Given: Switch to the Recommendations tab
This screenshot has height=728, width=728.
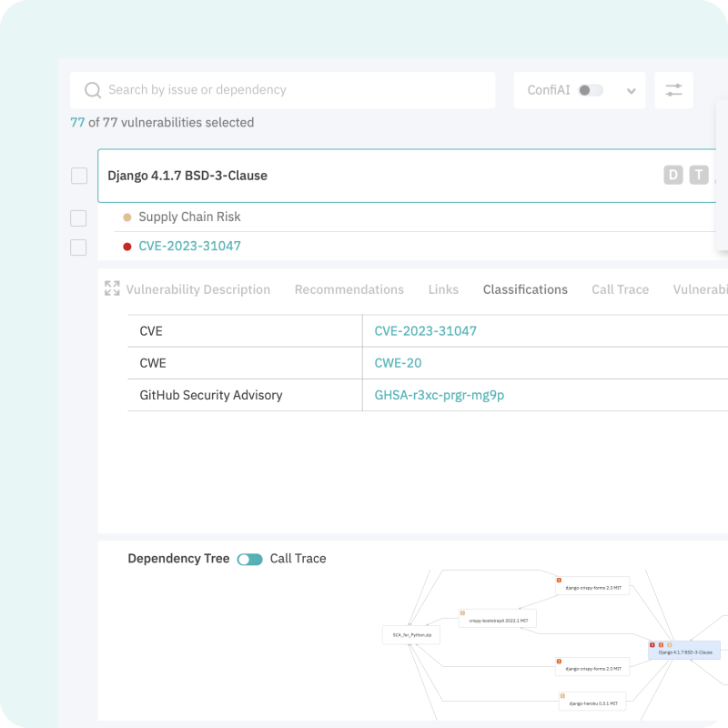Looking at the screenshot, I should tap(349, 289).
